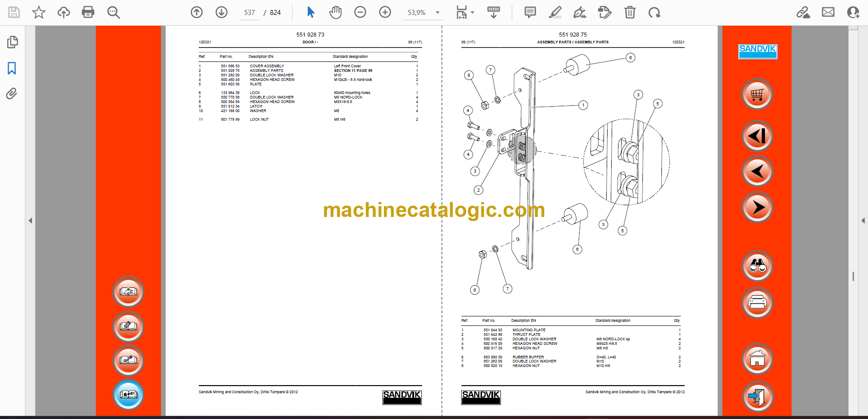Go forward with the right arrow round button
868x419 pixels.
coord(757,207)
